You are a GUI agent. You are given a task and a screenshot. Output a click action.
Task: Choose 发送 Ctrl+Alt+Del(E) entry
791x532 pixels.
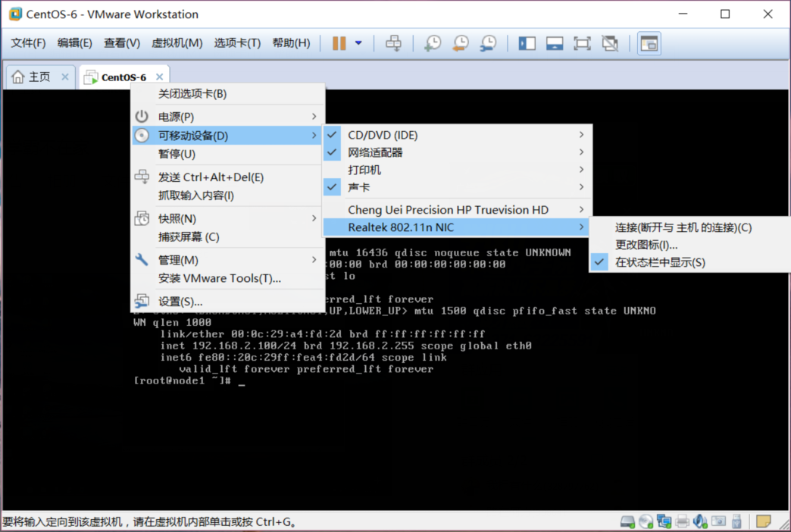point(227,177)
